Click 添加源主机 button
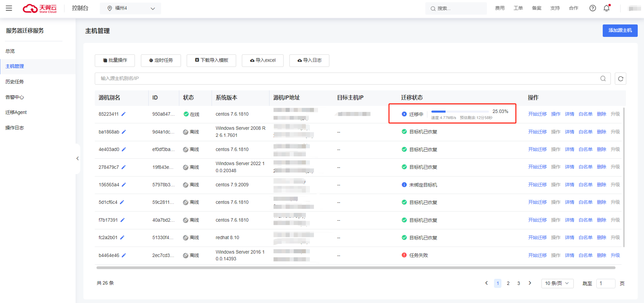The height and width of the screenshot is (303, 644). 620,30
